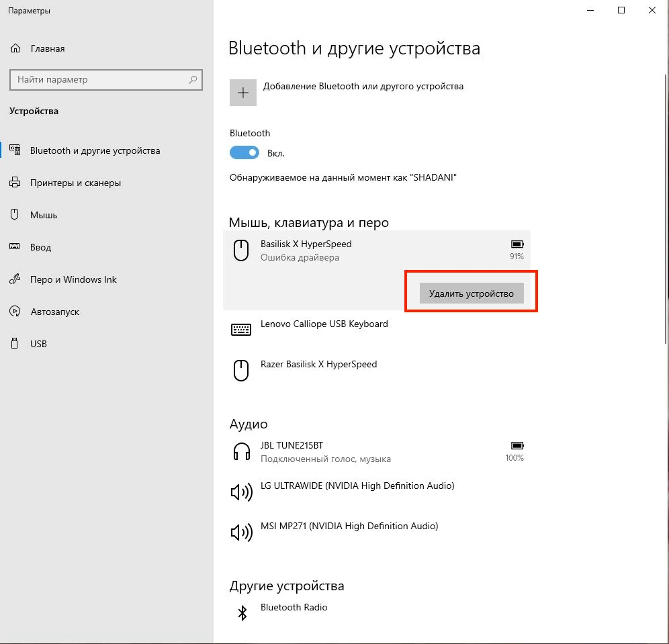Maximize the Параметры window
Image resolution: width=669 pixels, height=644 pixels.
pyautogui.click(x=621, y=10)
